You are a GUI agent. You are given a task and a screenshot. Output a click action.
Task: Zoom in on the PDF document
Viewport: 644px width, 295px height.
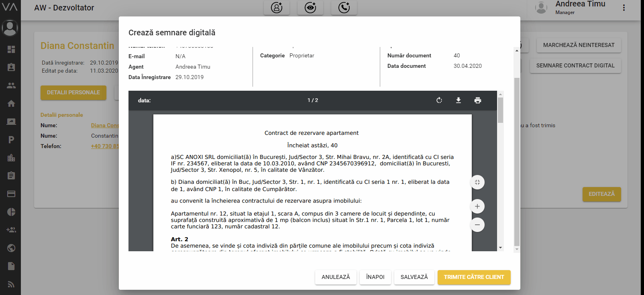(x=477, y=206)
